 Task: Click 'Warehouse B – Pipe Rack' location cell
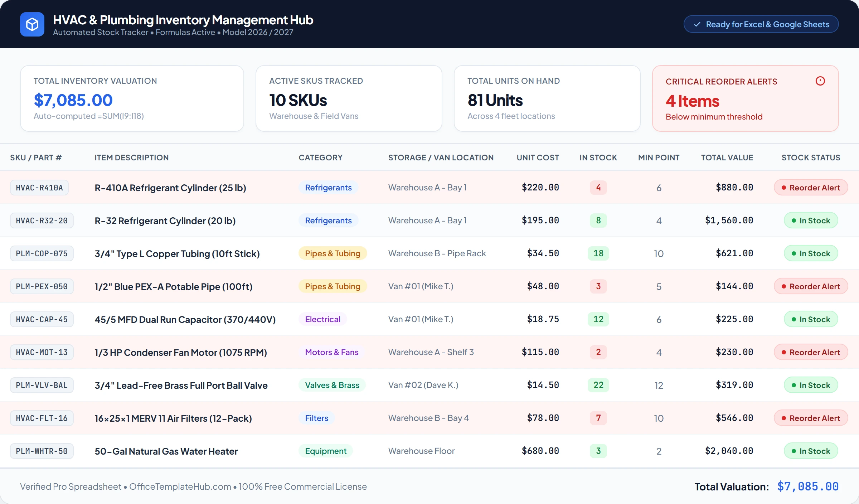[x=437, y=253]
